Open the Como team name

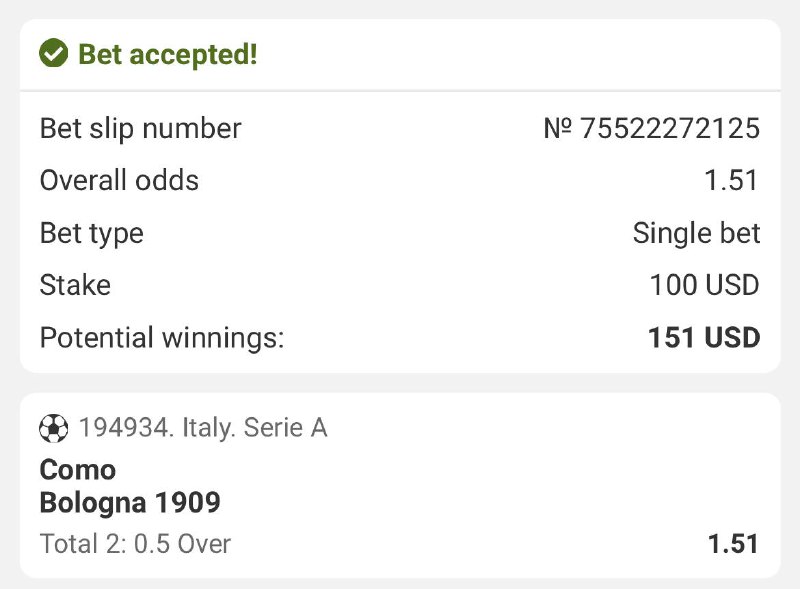click(77, 469)
